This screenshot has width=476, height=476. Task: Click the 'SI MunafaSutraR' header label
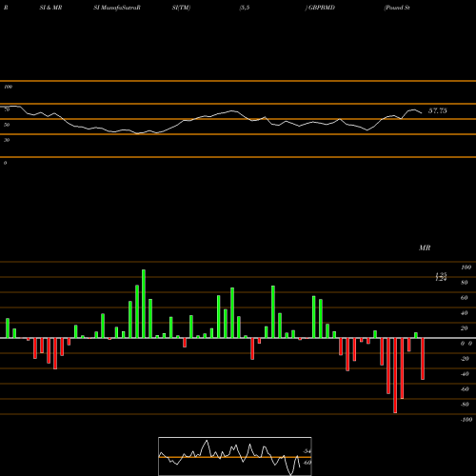117,8
